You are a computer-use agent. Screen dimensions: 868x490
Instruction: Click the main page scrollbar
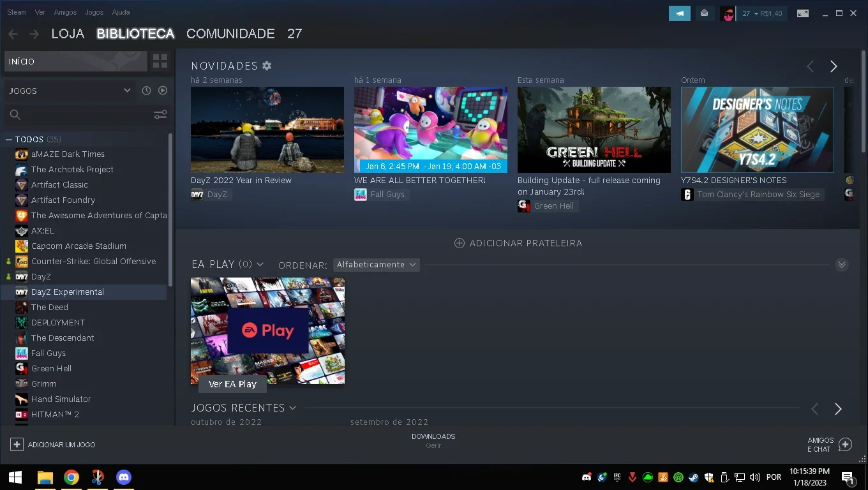[864, 100]
